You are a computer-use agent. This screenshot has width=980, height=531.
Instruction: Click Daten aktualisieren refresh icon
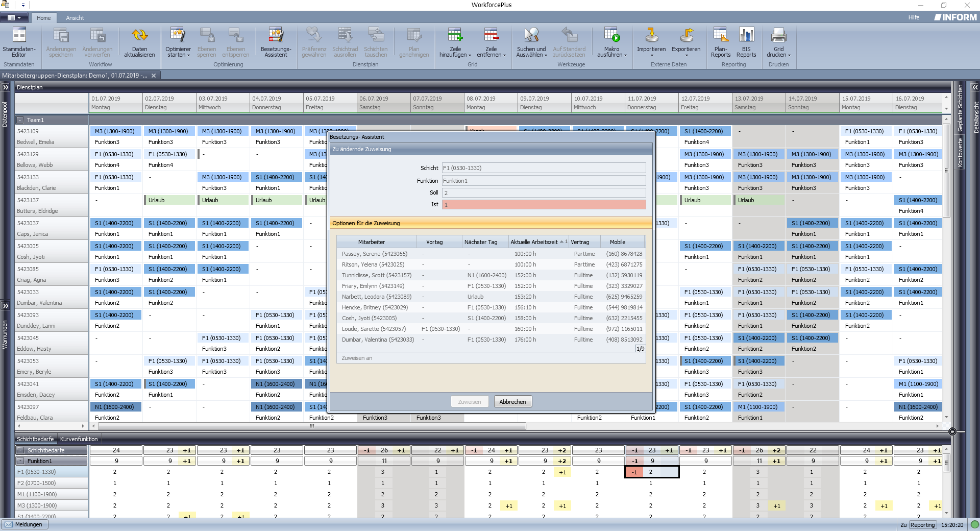(x=139, y=35)
